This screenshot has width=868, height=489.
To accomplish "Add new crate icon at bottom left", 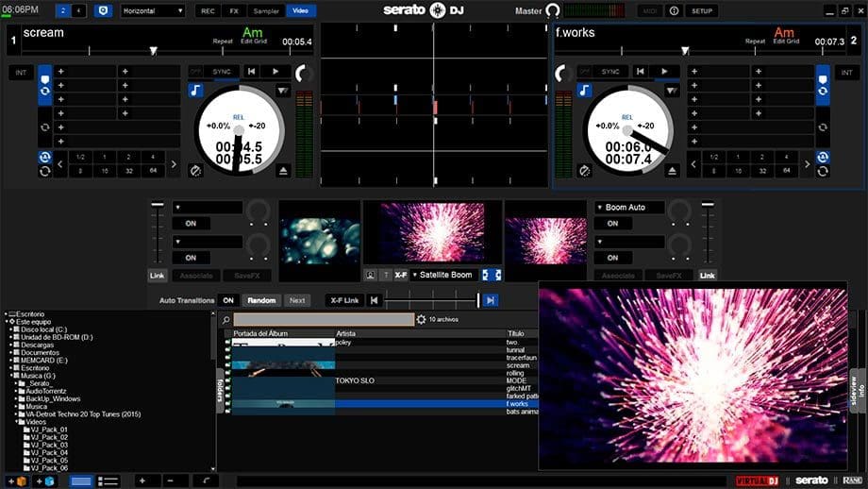I will click(16, 481).
